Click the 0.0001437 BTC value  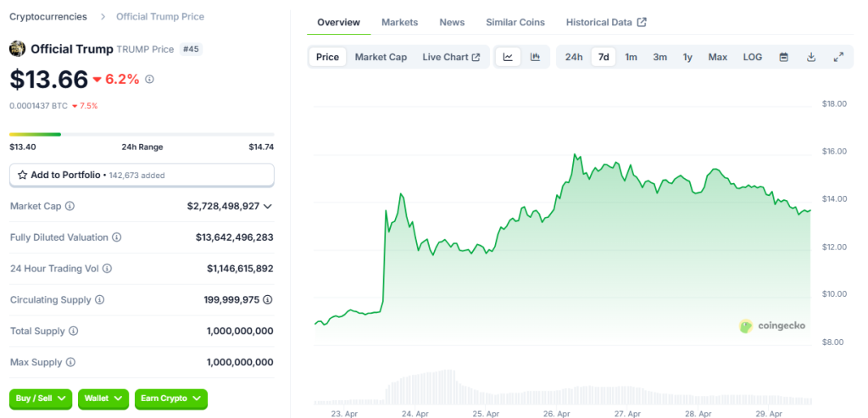[x=38, y=106]
